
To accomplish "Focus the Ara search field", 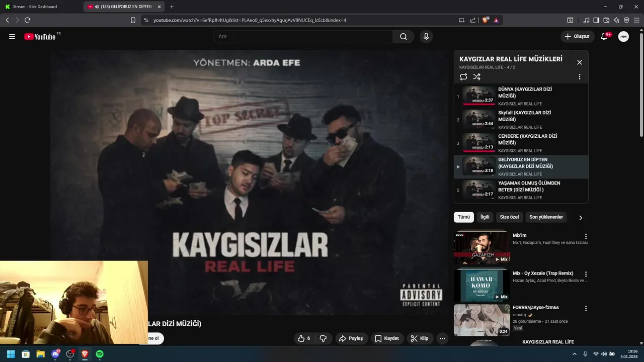I will point(303,36).
